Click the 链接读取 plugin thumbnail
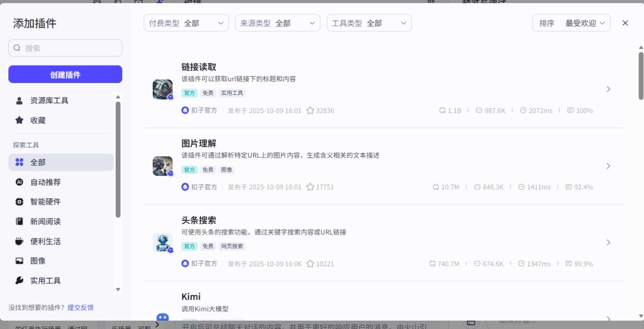The height and width of the screenshot is (329, 644). 163,89
